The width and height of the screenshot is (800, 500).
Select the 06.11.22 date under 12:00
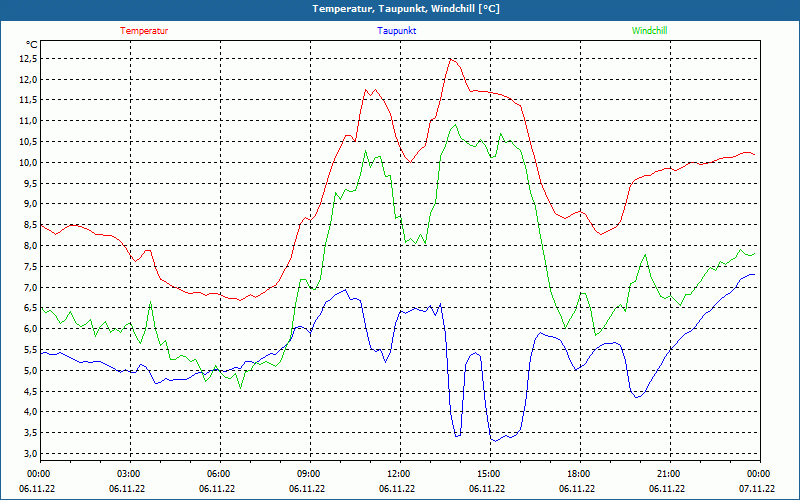397,489
